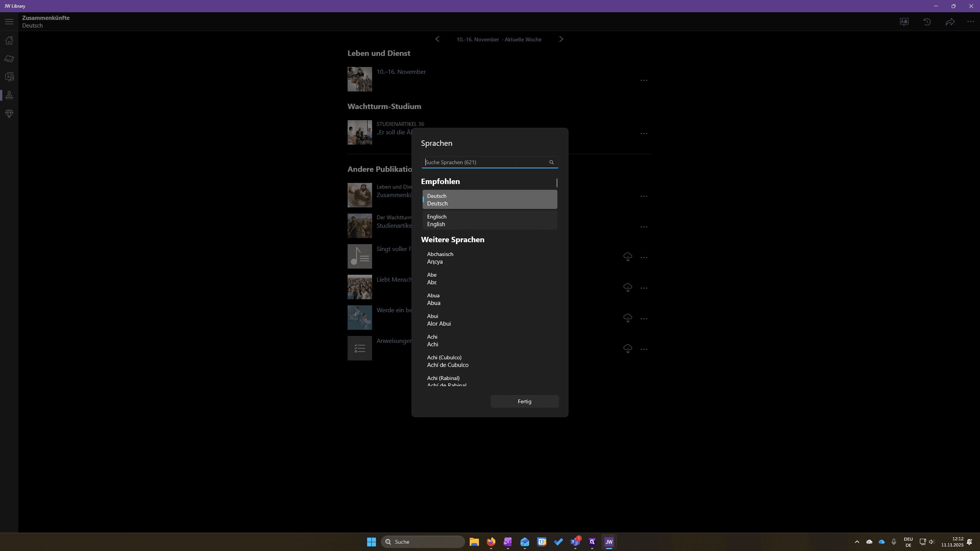Download the Liebt Menschen publication
This screenshot has width=980, height=551.
pos(628,288)
